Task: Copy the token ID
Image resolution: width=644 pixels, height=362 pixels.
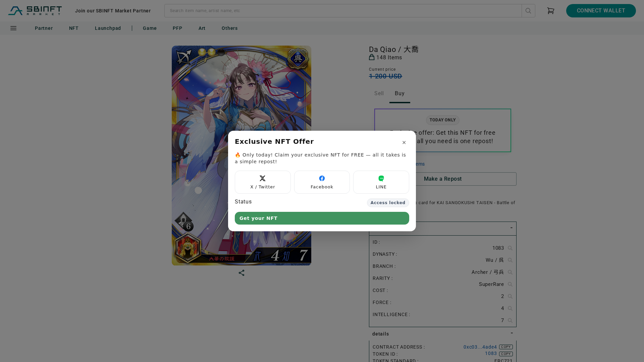Action: 506,354
